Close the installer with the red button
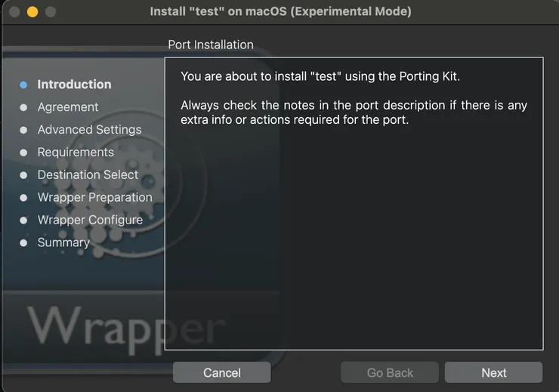The image size is (559, 392). pyautogui.click(x=14, y=12)
